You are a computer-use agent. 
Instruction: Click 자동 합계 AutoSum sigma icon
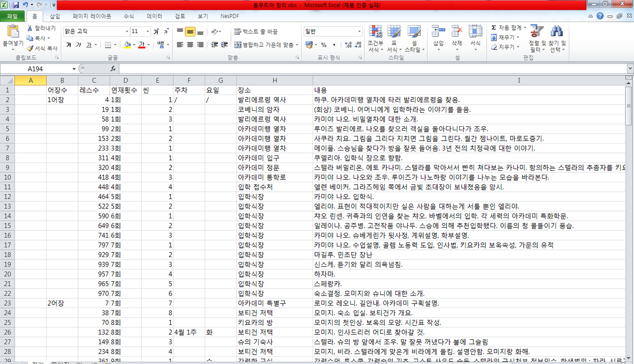point(494,28)
